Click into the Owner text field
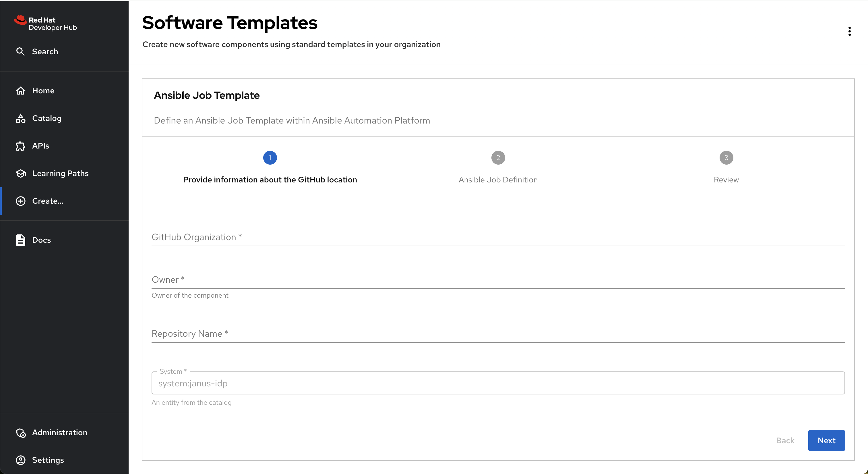 coord(498,280)
